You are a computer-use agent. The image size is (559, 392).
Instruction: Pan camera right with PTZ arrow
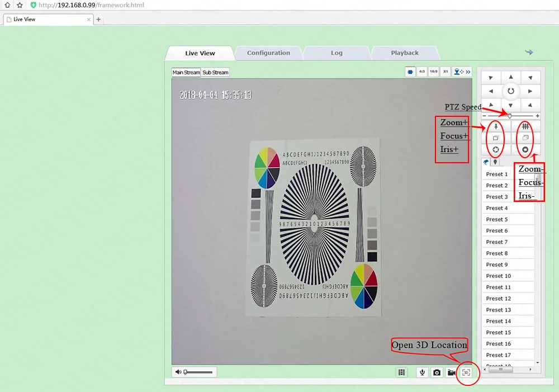click(x=530, y=91)
